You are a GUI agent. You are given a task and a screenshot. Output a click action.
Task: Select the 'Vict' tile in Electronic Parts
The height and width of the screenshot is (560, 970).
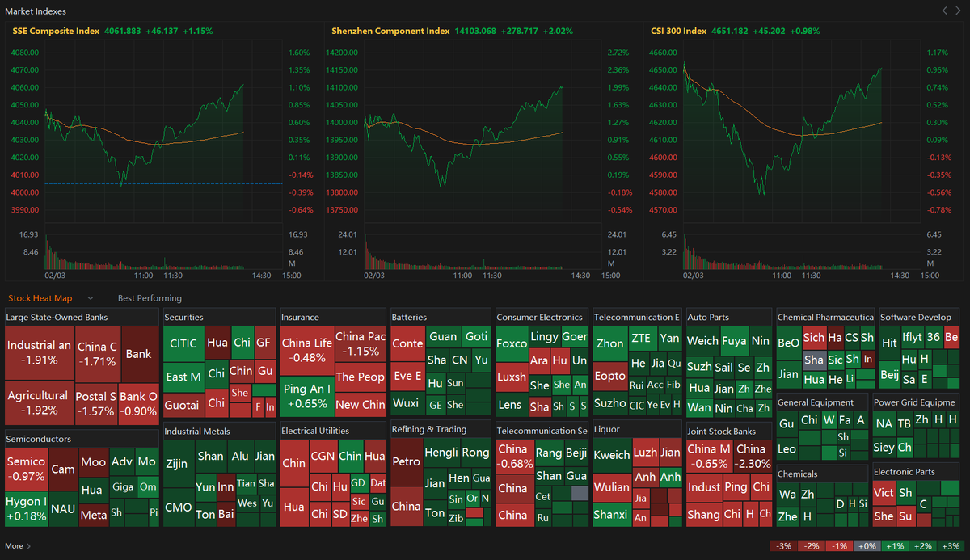(x=884, y=492)
